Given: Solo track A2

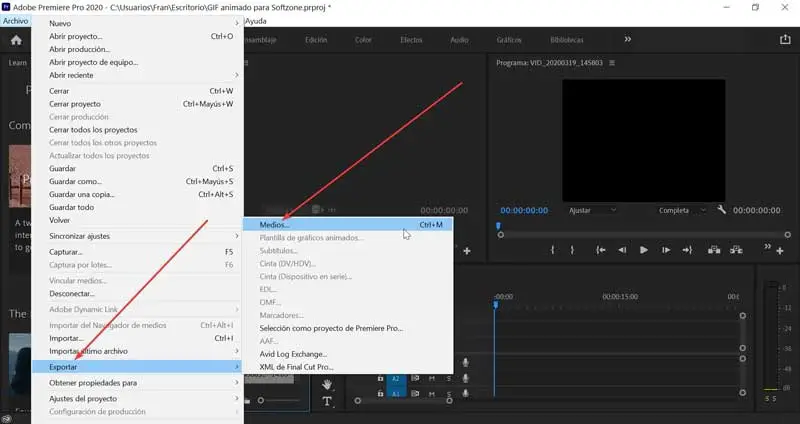Looking at the screenshot, I should pos(449,379).
